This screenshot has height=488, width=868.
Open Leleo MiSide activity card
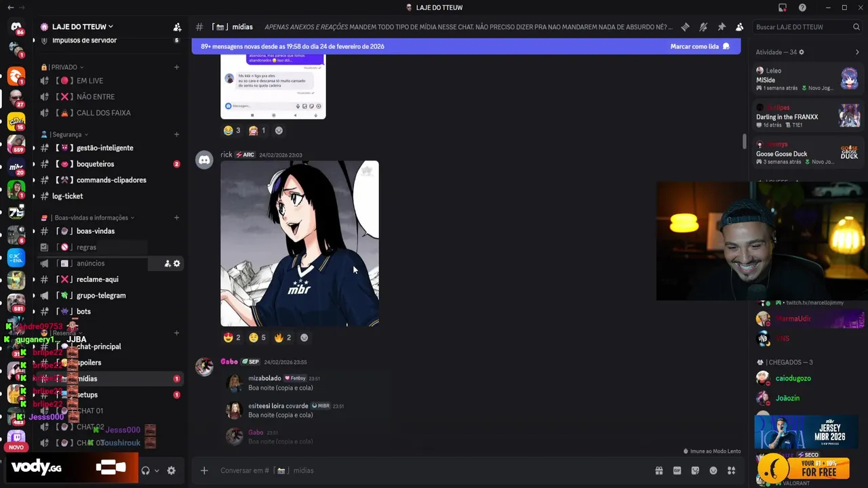point(808,79)
